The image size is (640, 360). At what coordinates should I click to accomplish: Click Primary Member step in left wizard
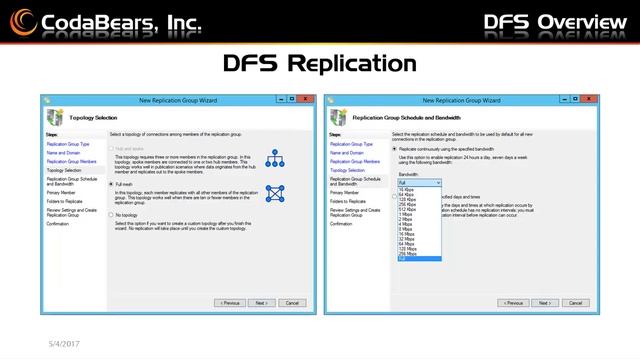61,192
